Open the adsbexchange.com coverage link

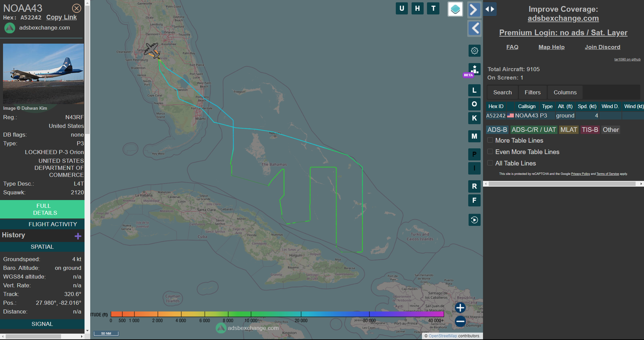[563, 18]
